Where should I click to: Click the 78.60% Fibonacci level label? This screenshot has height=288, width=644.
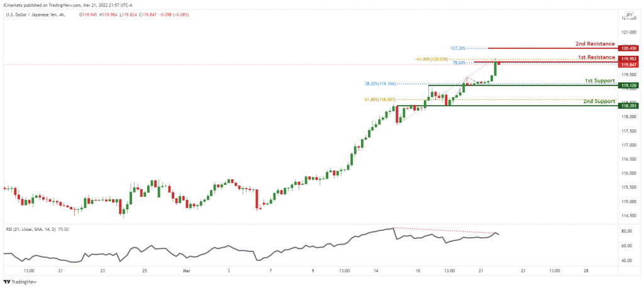pos(459,63)
